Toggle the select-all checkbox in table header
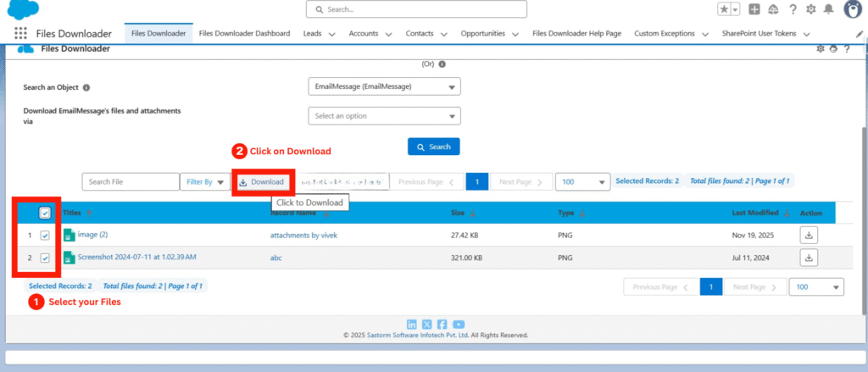 pyautogui.click(x=46, y=214)
